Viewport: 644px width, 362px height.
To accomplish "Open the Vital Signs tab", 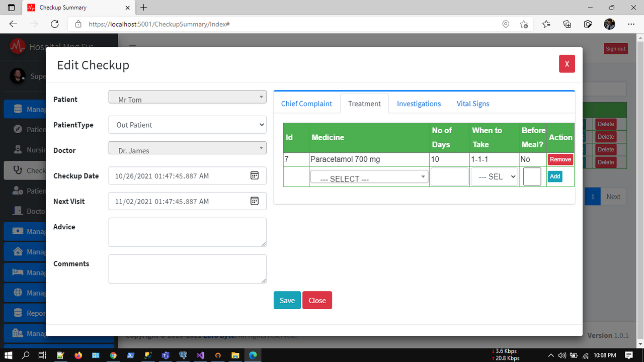I will [x=472, y=104].
